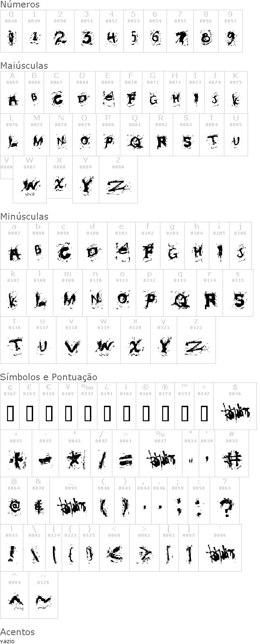Click the lowercase s glyph preview

click(x=238, y=300)
